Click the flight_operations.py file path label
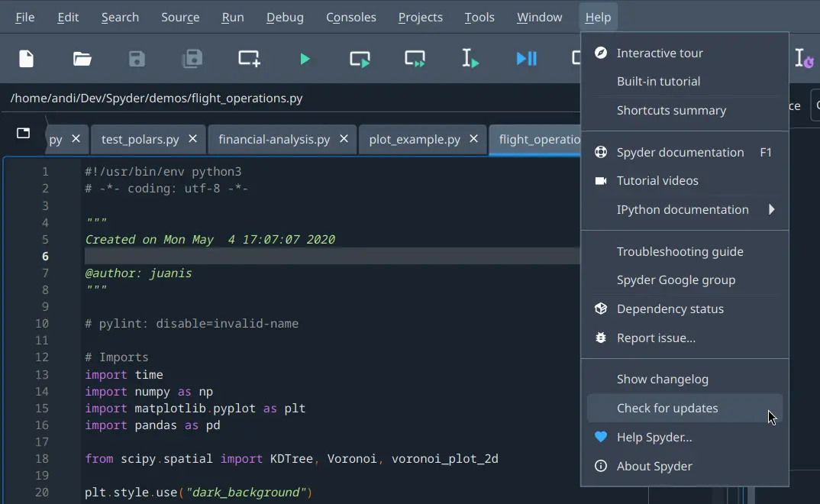 (x=157, y=99)
